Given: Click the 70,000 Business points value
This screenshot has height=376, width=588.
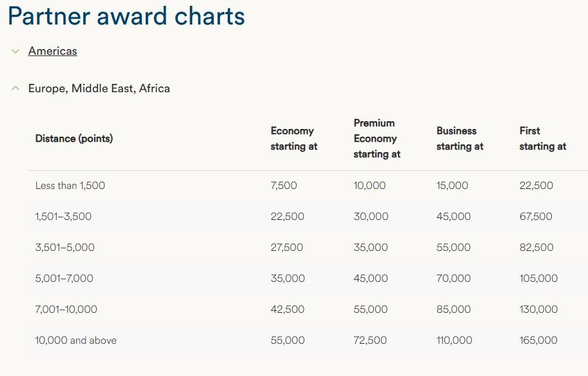Looking at the screenshot, I should 453,279.
